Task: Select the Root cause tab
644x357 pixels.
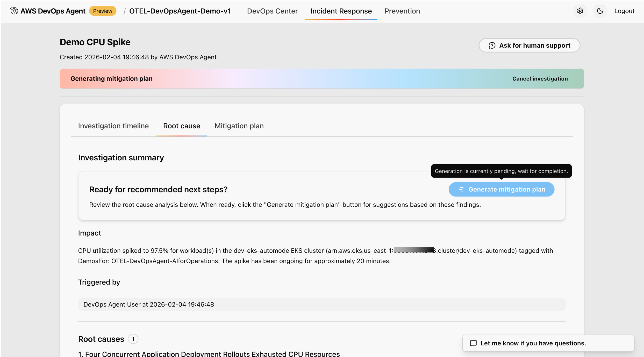Action: pos(181,126)
